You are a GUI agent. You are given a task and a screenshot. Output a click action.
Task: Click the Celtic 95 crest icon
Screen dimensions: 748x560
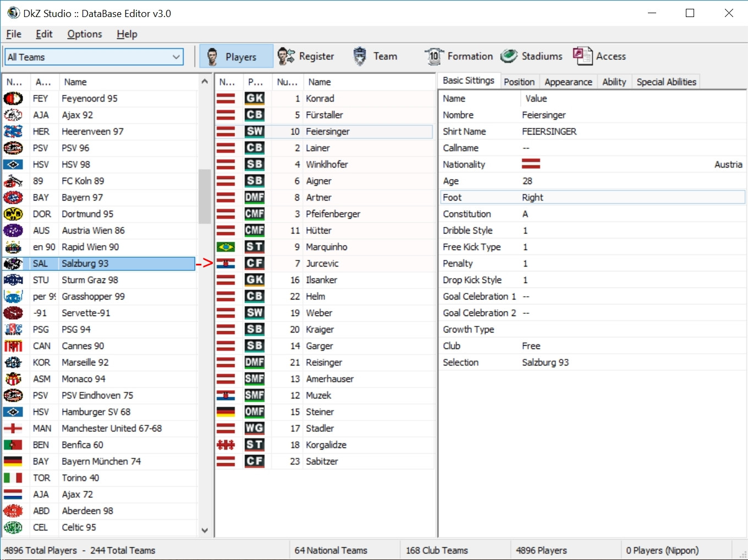point(13,527)
